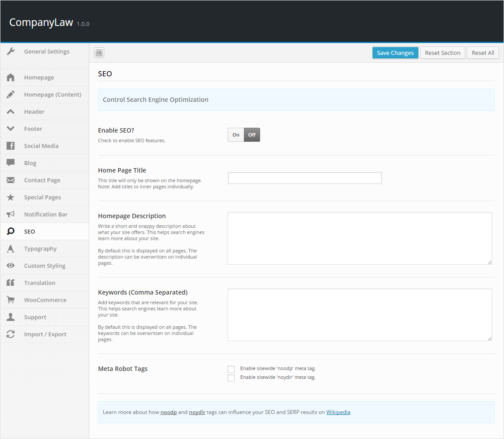Check the sitewide 'noydir' meta tag box
The image size is (504, 439).
(x=231, y=378)
